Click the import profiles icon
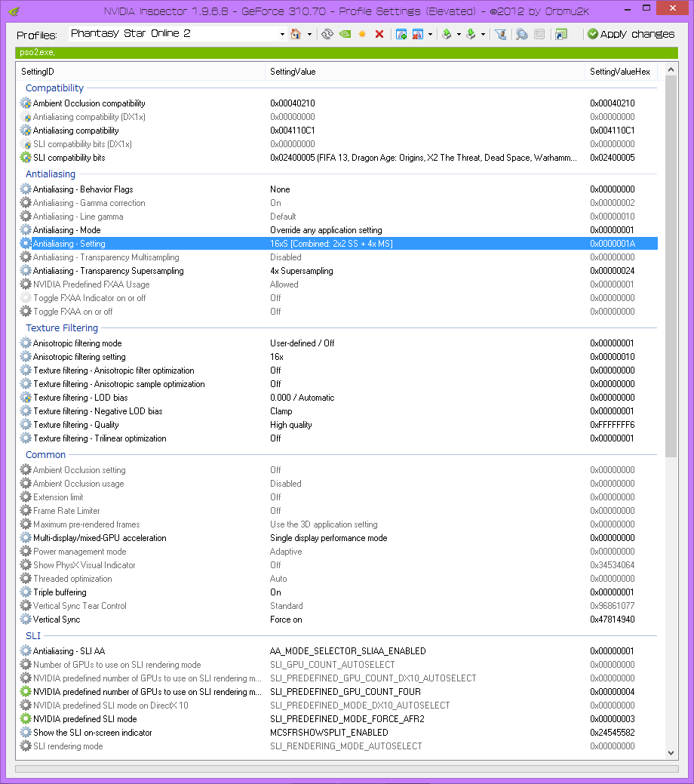The height and width of the screenshot is (784, 694). coord(471,34)
